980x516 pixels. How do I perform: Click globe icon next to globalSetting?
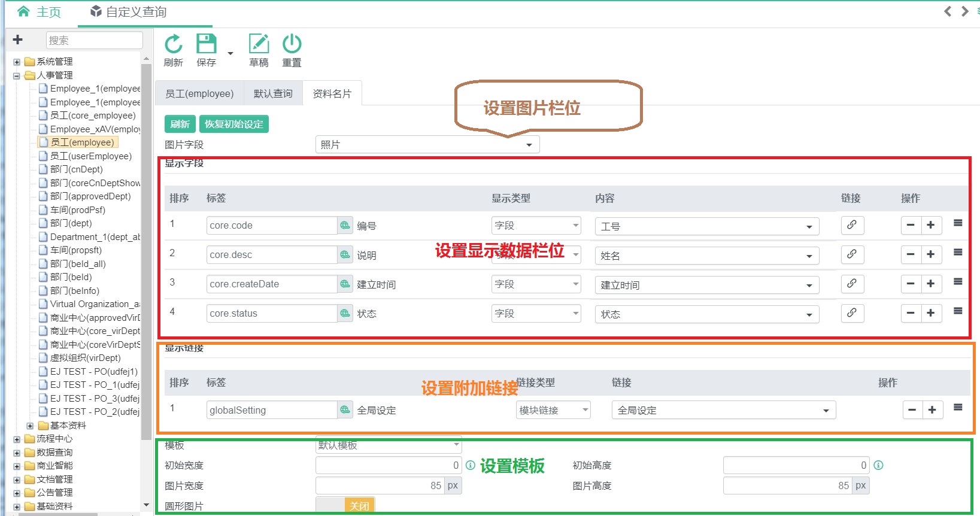345,410
